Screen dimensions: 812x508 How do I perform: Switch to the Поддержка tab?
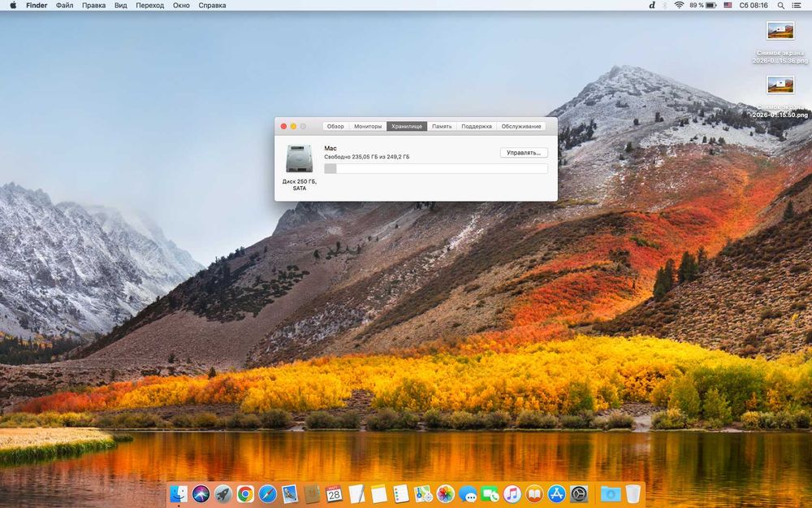[477, 127]
